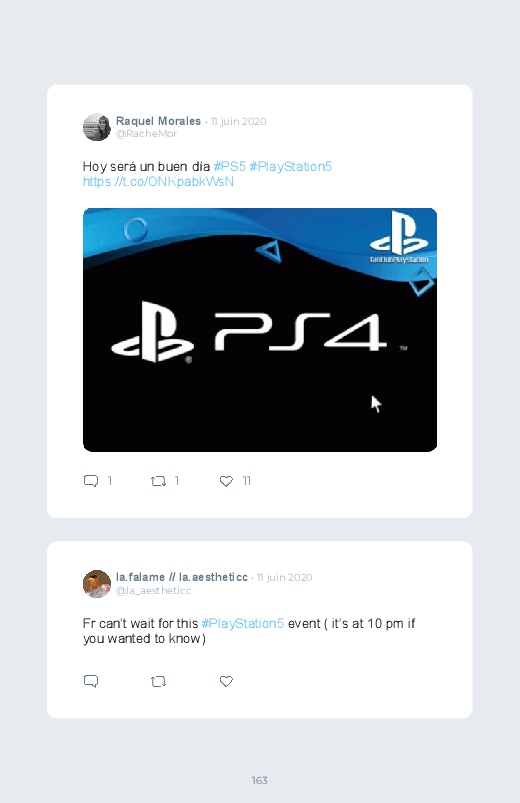The width and height of the screenshot is (520, 803).
Task: Click retweet icon on Raquel Morales tweet
Action: pyautogui.click(x=158, y=481)
